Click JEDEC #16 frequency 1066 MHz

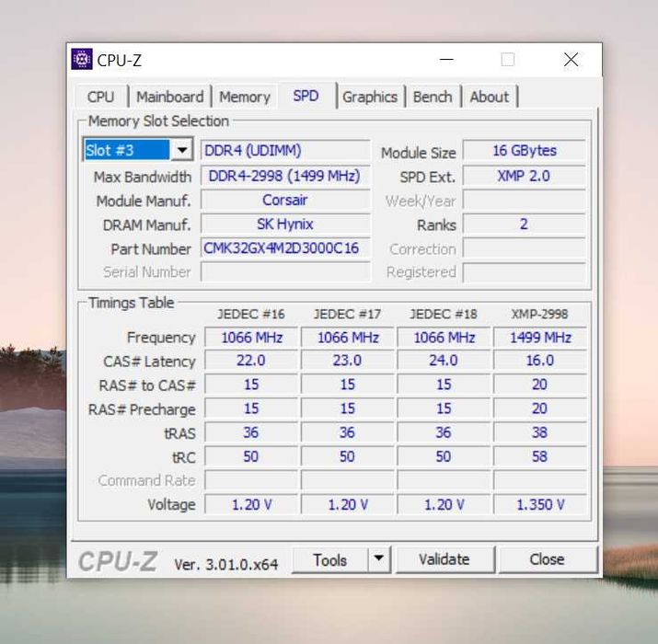click(x=251, y=338)
